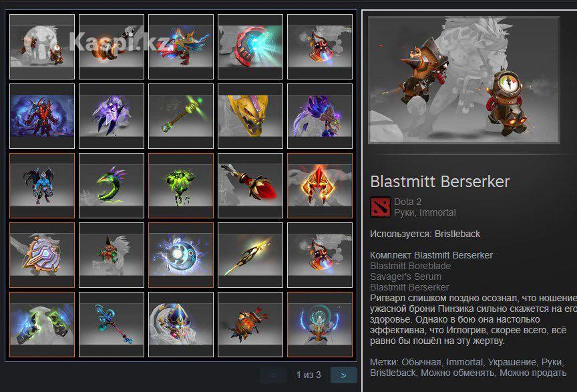Viewport: 577px width, 392px height.
Task: Select the red crystal spear item
Action: point(250,186)
